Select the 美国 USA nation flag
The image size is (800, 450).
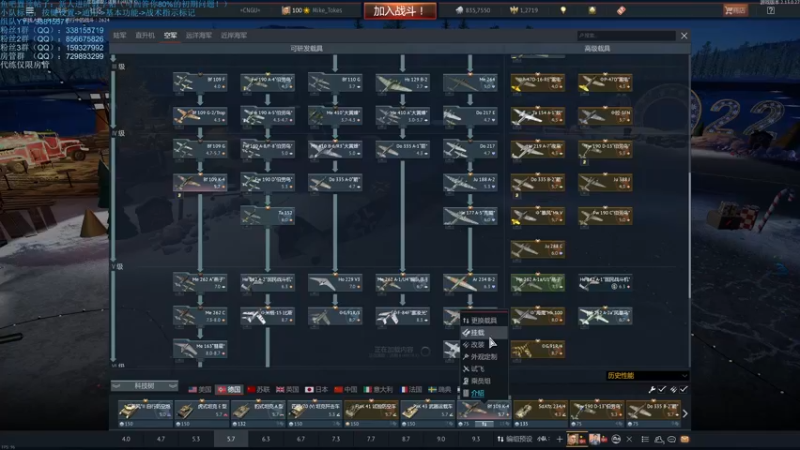tap(199, 389)
